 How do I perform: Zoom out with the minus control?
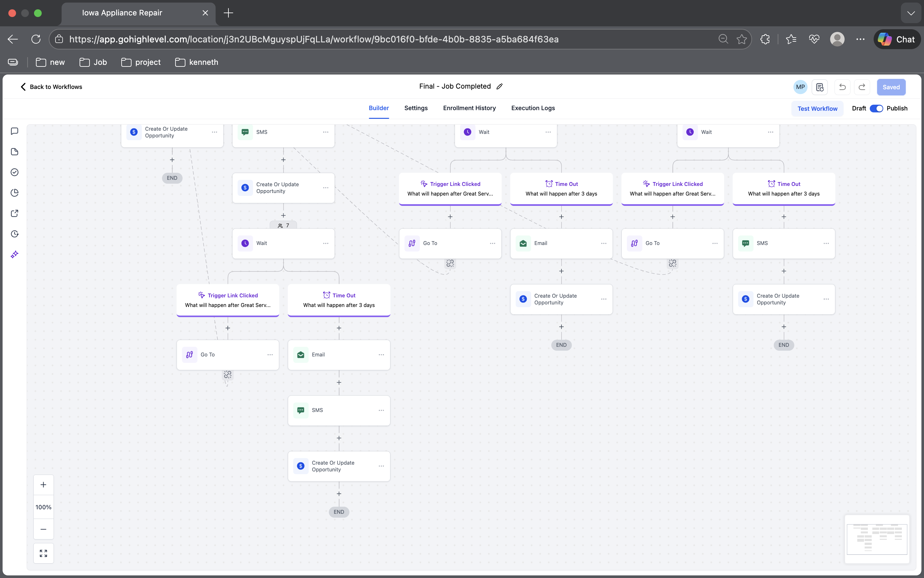pos(44,529)
